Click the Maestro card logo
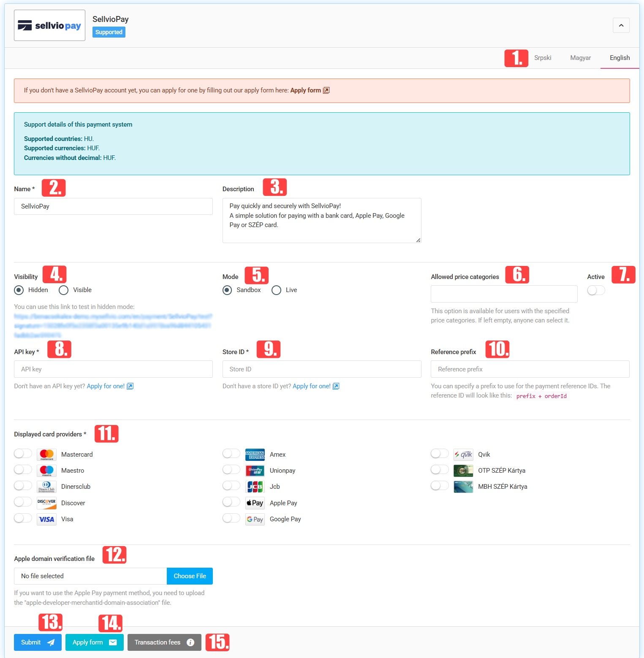Screen dimensions: 644x658 click(x=46, y=471)
